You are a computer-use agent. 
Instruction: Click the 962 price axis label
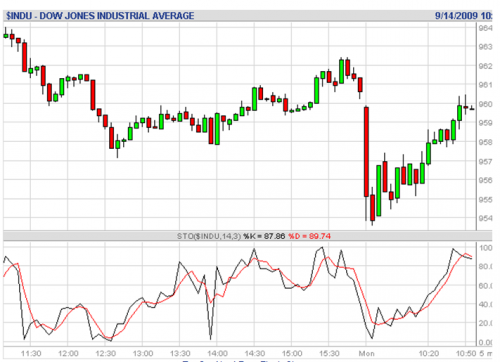point(485,66)
